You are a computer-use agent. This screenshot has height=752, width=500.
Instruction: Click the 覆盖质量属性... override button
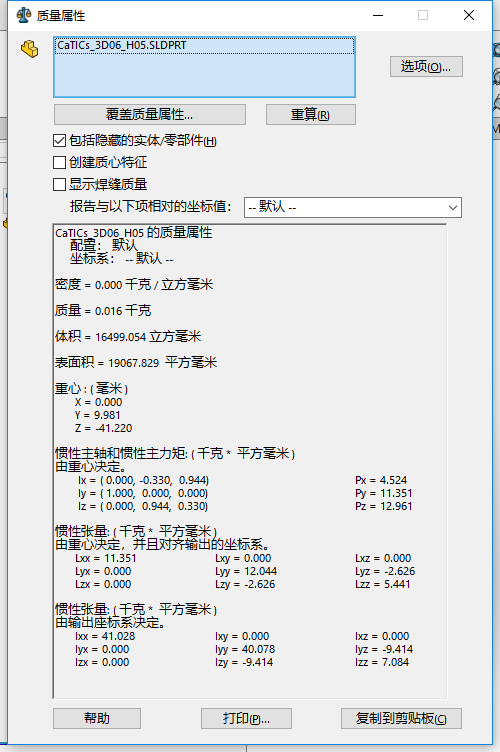click(x=150, y=115)
